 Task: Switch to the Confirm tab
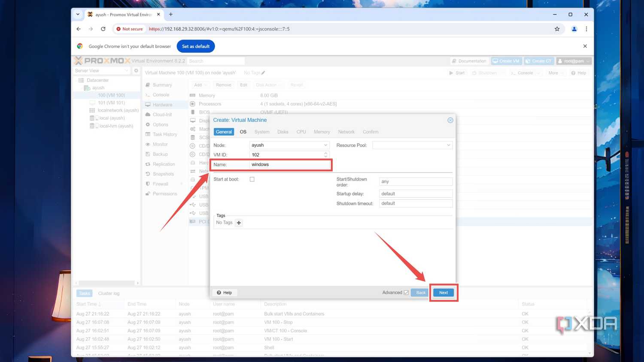click(371, 132)
